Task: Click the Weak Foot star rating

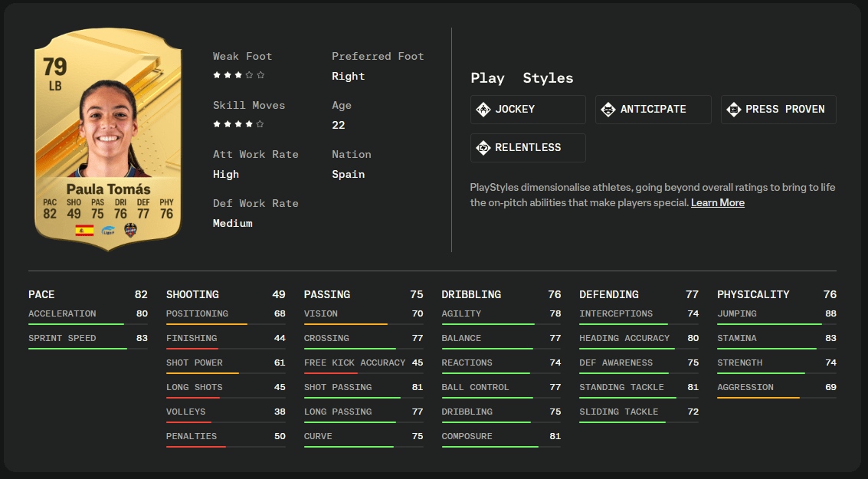Action: click(238, 75)
